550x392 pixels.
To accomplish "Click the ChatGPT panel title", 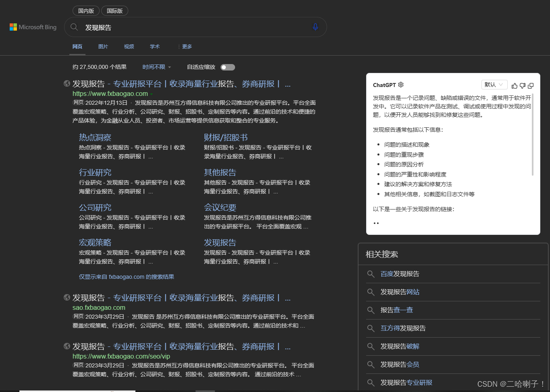I will click(384, 85).
